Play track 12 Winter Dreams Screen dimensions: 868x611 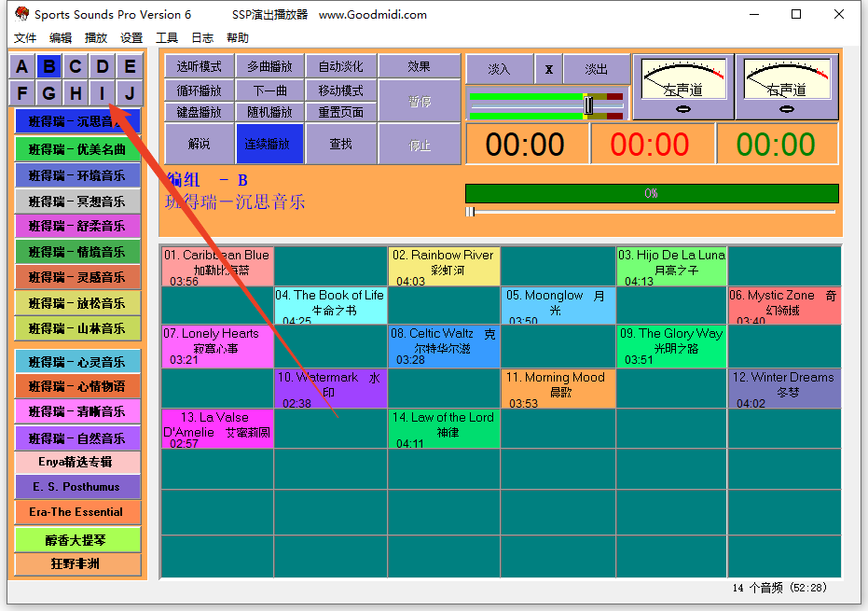(783, 389)
